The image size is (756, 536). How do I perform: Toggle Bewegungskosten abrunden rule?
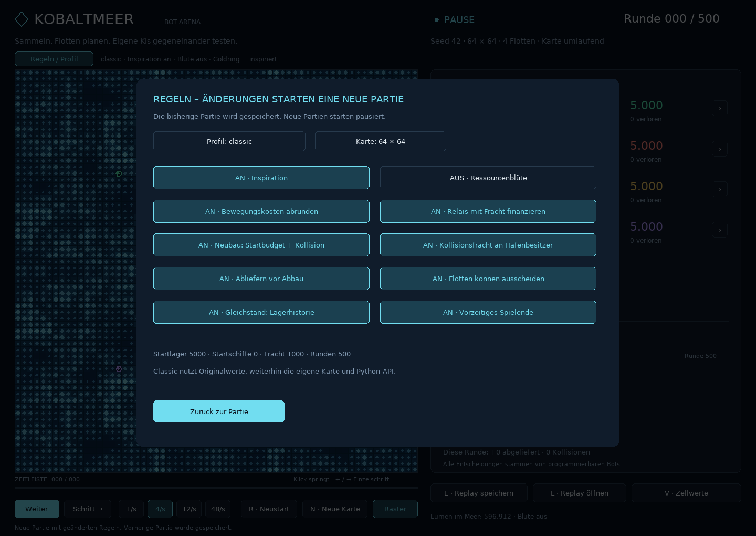click(x=261, y=211)
